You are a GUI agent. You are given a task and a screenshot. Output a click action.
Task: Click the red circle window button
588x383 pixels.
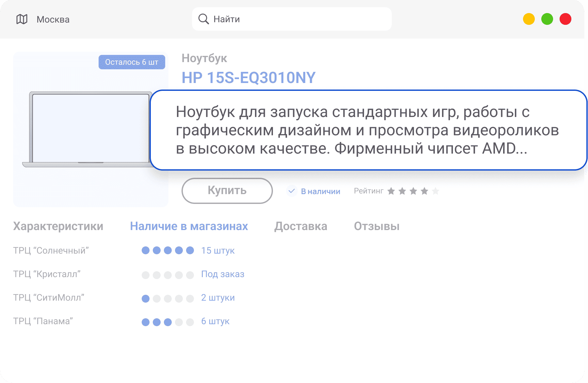pos(565,19)
